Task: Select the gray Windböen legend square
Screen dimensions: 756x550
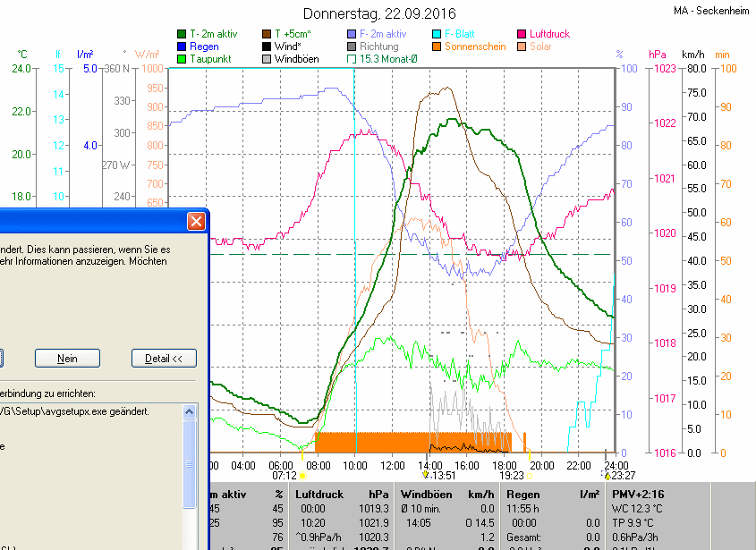Action: 267,59
